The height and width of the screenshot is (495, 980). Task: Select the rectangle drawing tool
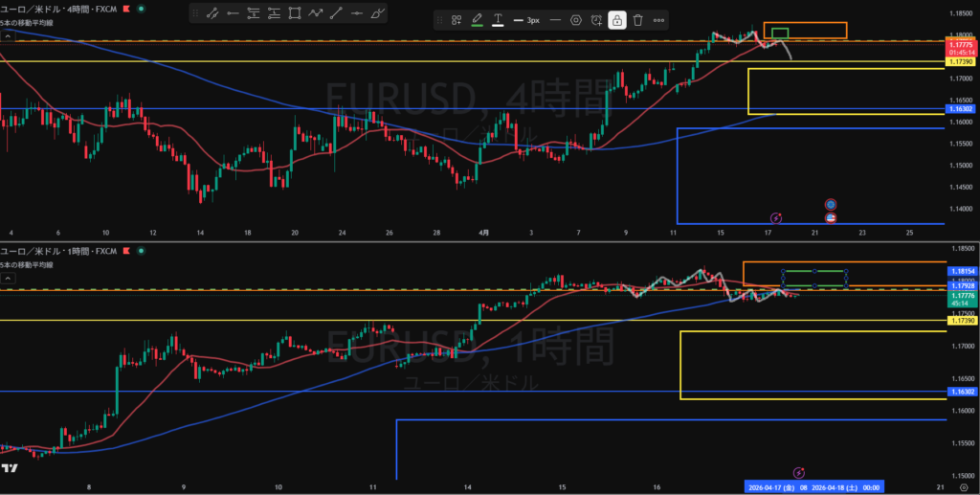294,13
